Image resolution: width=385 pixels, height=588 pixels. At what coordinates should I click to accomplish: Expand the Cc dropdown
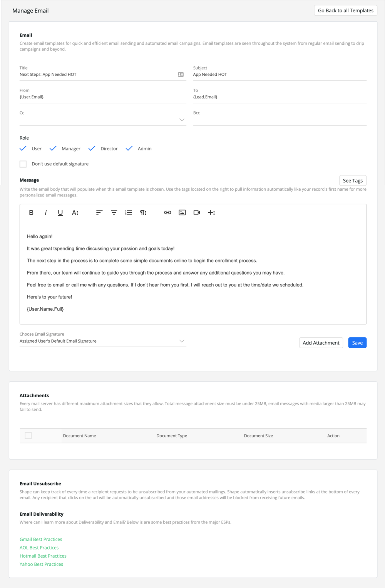(182, 120)
